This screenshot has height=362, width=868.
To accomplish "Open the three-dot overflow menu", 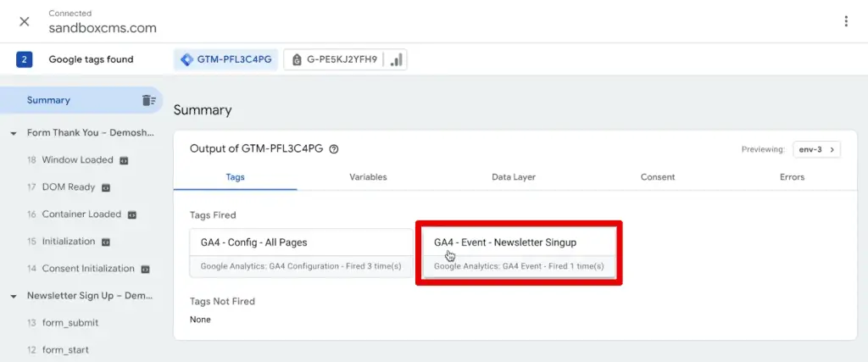I will [846, 21].
